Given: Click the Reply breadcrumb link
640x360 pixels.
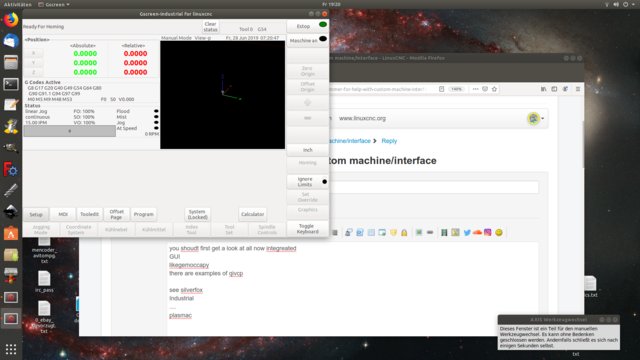Looking at the screenshot, I should click(389, 141).
